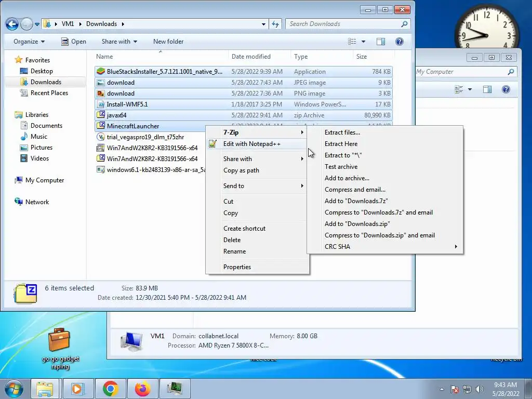Click Open in the toolbar
The image size is (532, 399).
pyautogui.click(x=74, y=42)
